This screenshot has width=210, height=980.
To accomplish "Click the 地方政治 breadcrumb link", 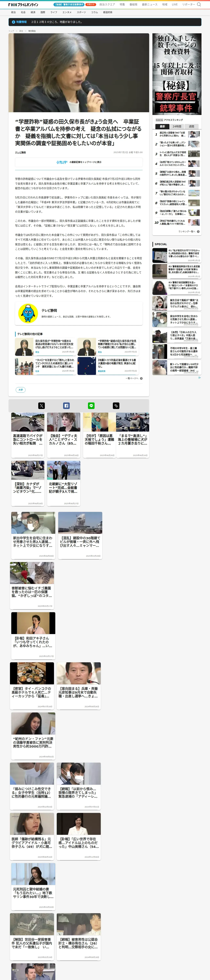I will pyautogui.click(x=32, y=31).
